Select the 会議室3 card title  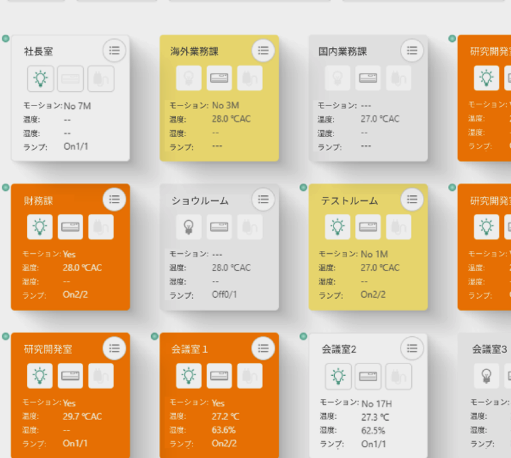[x=490, y=349]
